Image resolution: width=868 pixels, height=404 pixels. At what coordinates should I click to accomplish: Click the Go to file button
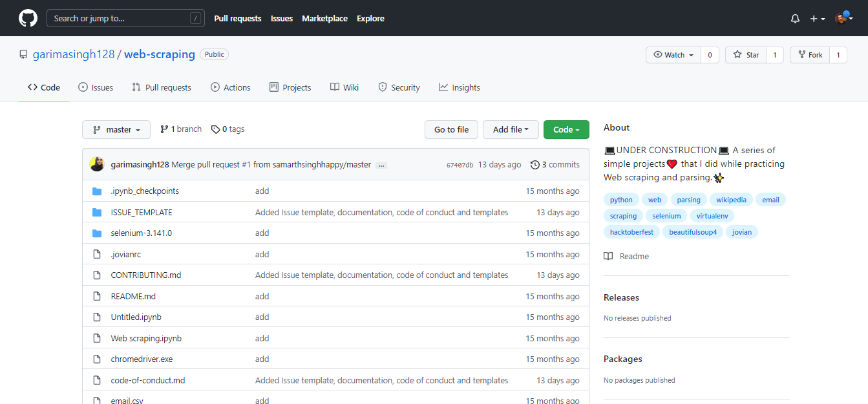(x=451, y=130)
